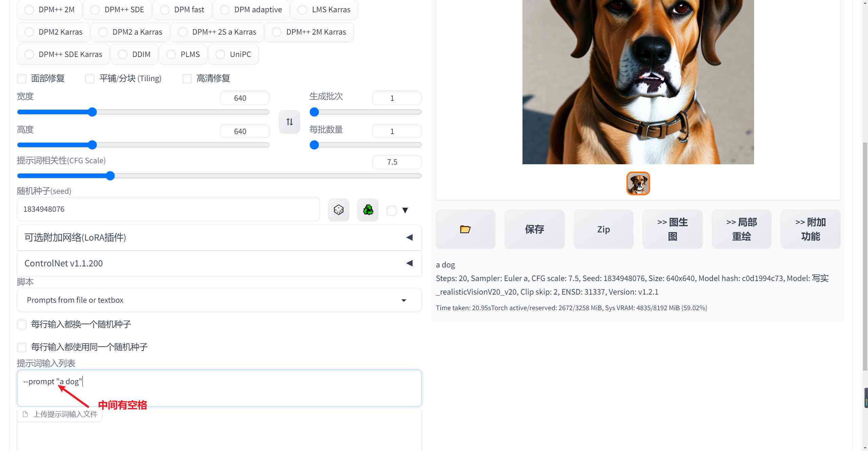The image size is (868, 451).
Task: Click the 生成批次 number field
Action: (x=397, y=98)
